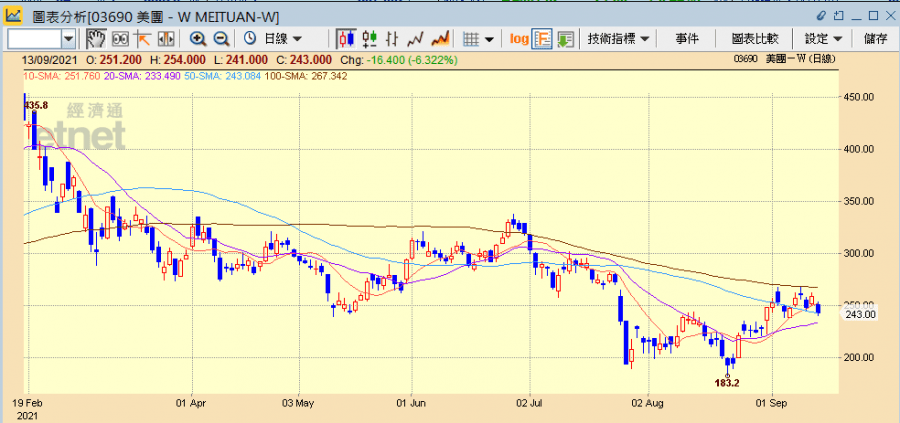Image resolution: width=900 pixels, height=423 pixels.
Task: Expand the stock code combo box arrow
Action: point(68,39)
